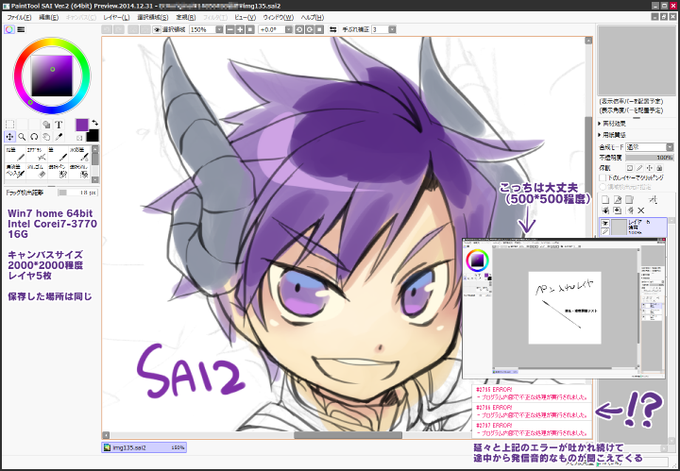Create a new layer folder
Image resolution: width=680 pixels, height=471 pixels.
point(629,200)
